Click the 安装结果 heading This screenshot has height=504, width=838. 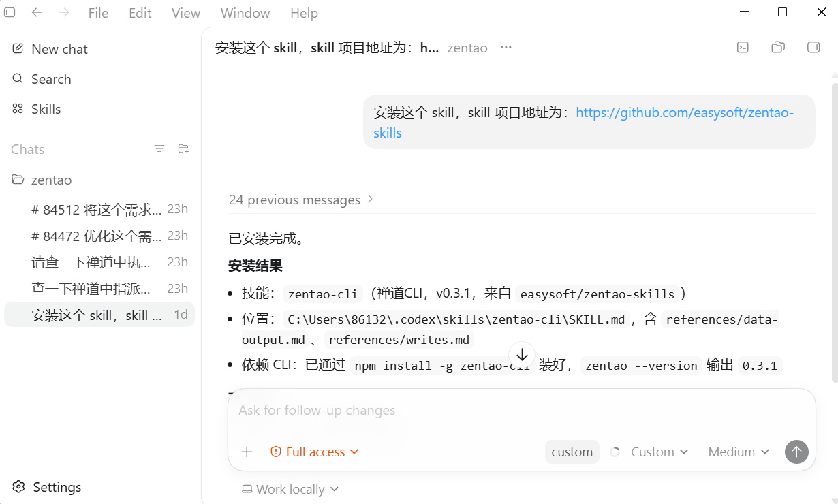(x=255, y=266)
